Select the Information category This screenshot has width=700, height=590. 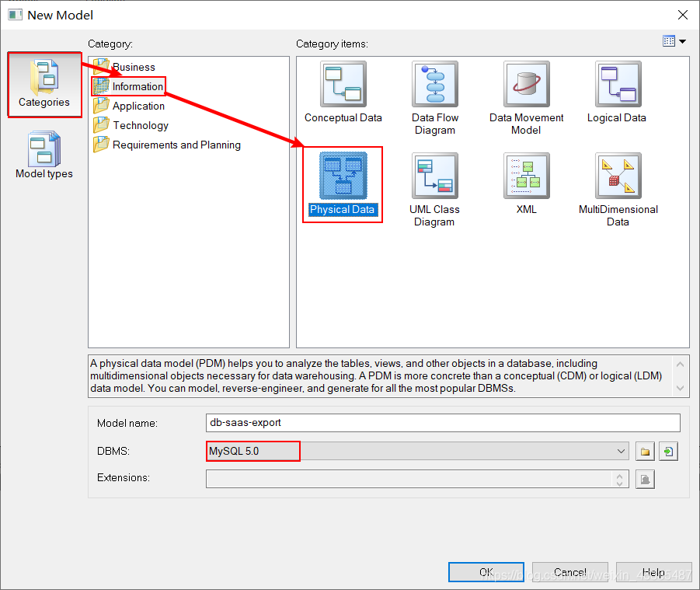click(128, 86)
